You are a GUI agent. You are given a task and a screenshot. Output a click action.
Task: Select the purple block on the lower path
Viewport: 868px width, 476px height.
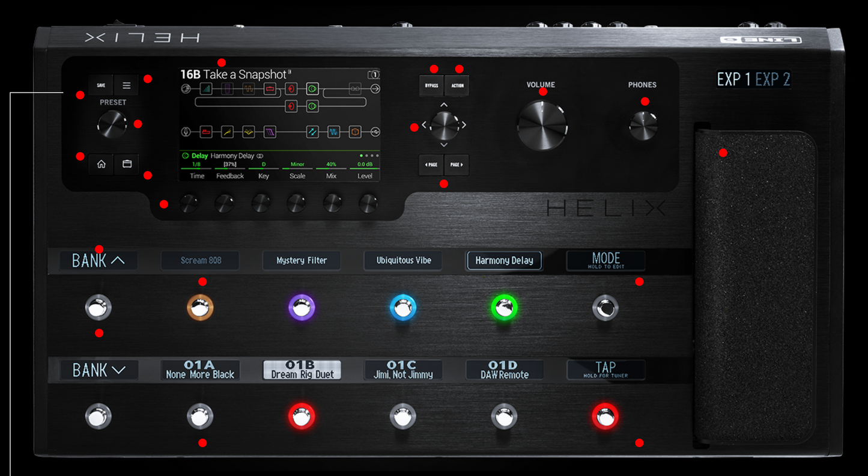coord(270,132)
